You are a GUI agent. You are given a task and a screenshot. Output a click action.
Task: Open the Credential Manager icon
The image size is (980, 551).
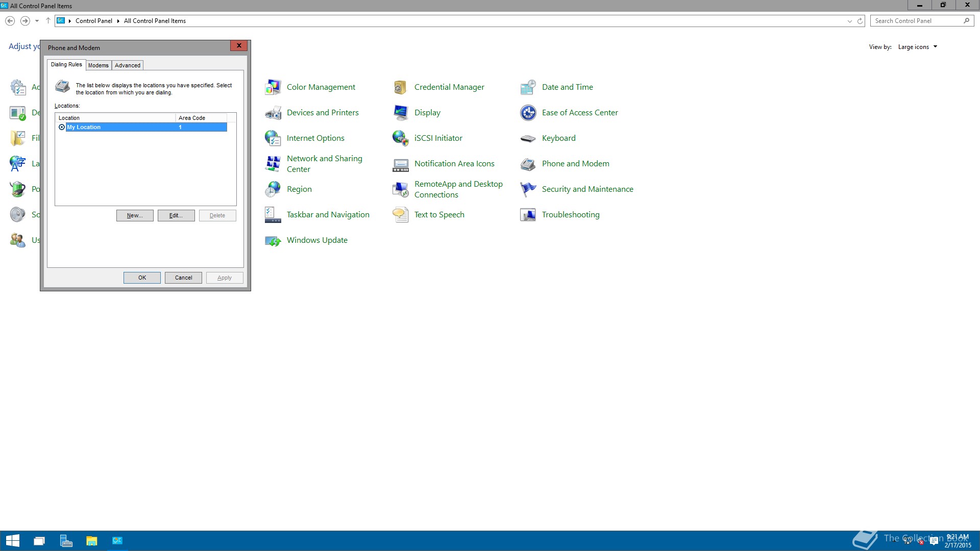(x=401, y=87)
